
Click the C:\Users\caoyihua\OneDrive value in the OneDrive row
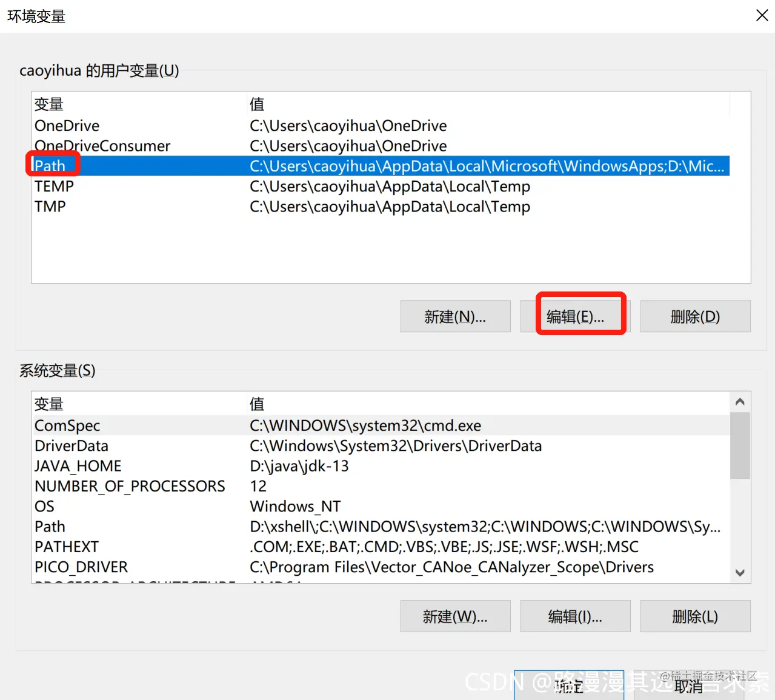click(x=348, y=125)
